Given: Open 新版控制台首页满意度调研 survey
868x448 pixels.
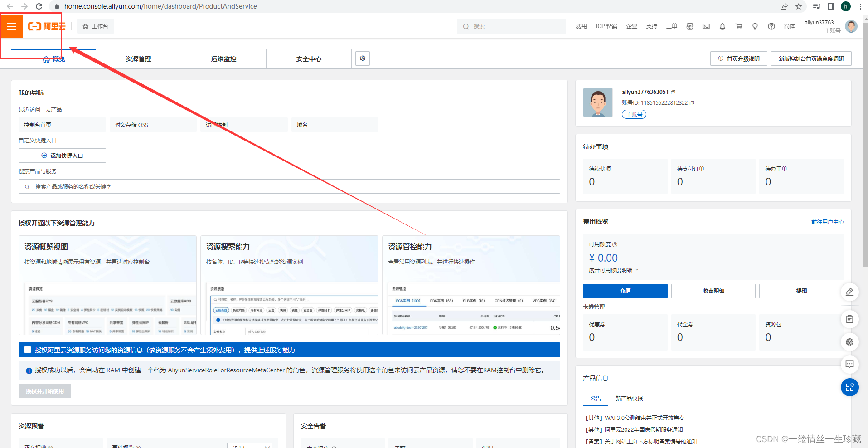Looking at the screenshot, I should coord(811,58).
